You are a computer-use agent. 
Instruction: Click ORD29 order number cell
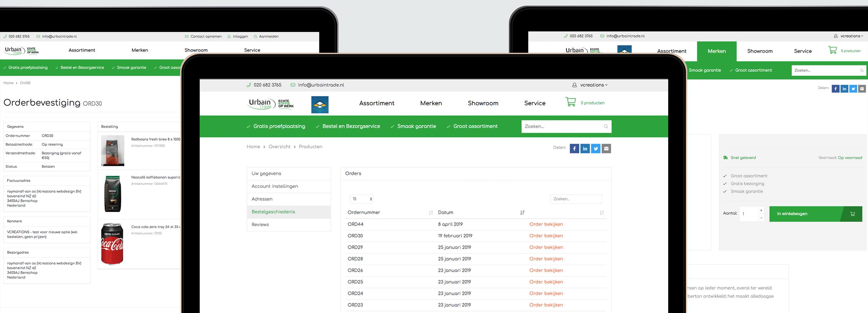(355, 247)
